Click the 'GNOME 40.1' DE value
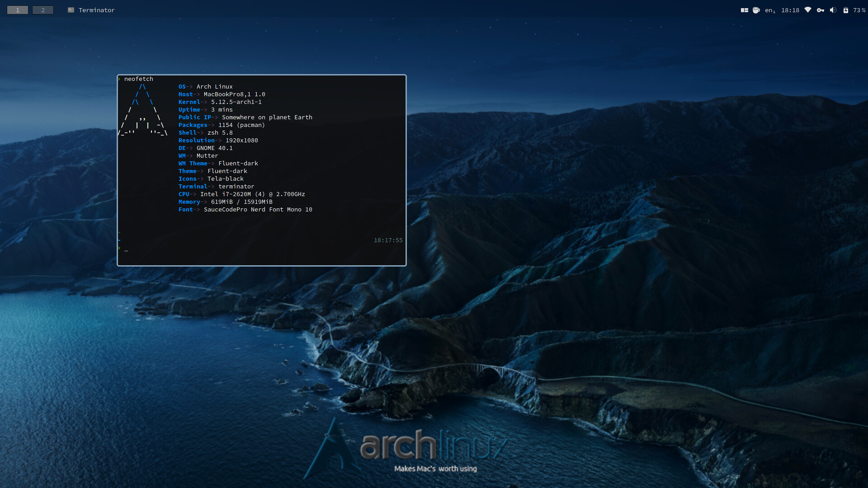This screenshot has width=868, height=488. (x=214, y=148)
